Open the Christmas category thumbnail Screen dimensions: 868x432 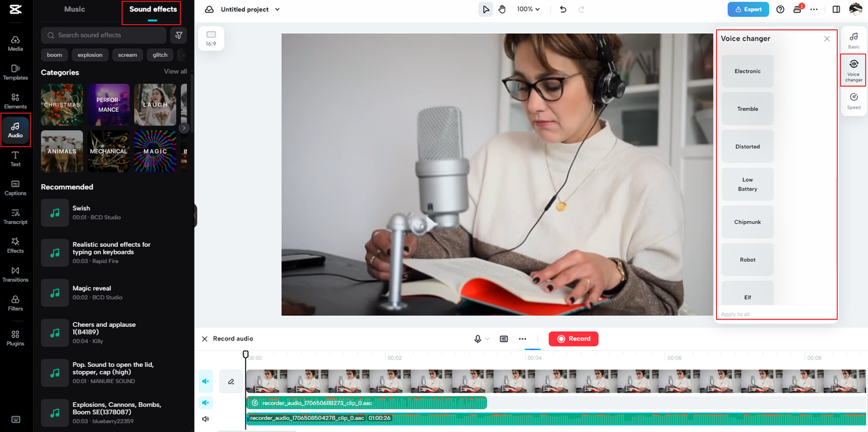point(62,105)
